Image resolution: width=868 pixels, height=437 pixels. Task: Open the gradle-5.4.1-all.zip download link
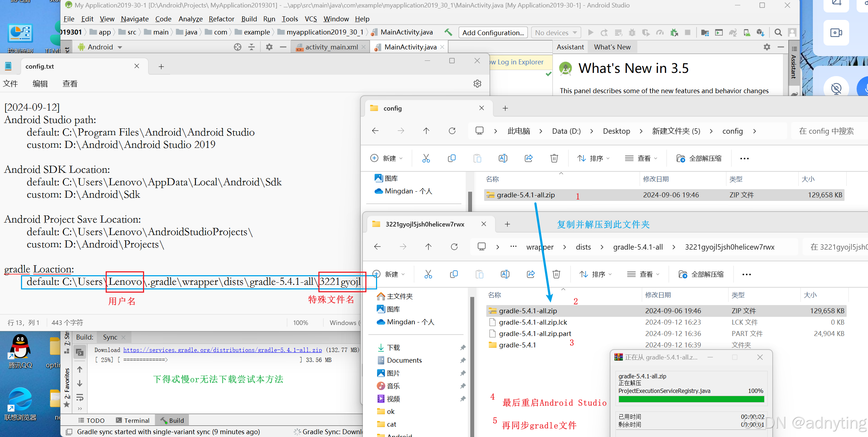click(222, 350)
